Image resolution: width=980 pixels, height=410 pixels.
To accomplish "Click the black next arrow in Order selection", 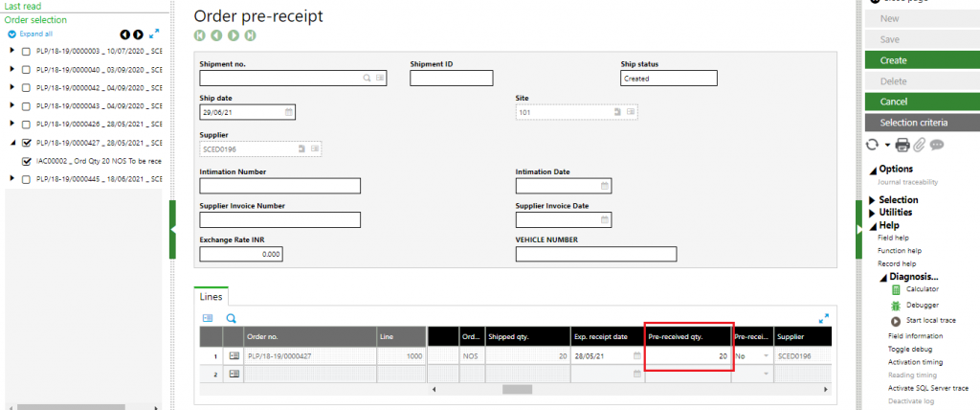I will [138, 34].
